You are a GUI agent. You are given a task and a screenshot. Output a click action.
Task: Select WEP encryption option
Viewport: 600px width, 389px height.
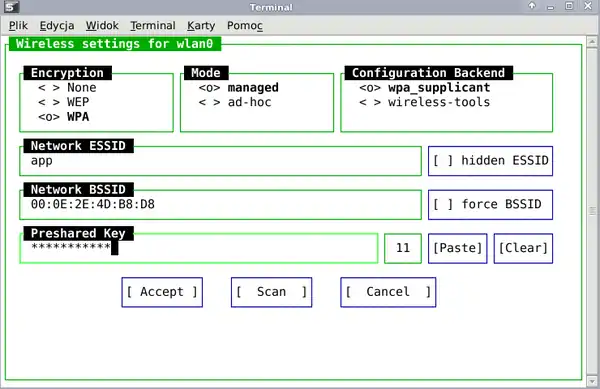(64, 102)
